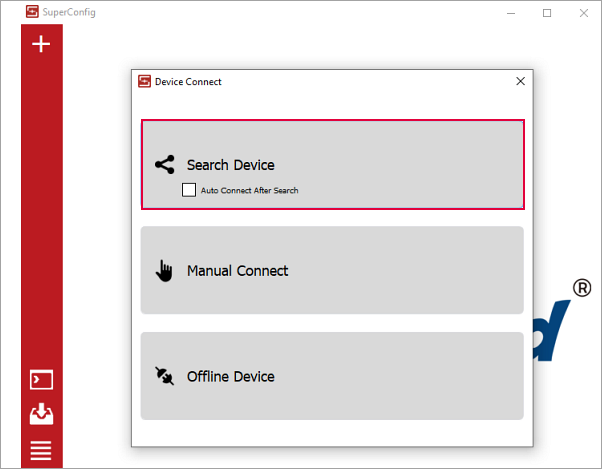Click the Device Connect dialog title text
Screen dimensions: 602x469
pyautogui.click(x=188, y=82)
